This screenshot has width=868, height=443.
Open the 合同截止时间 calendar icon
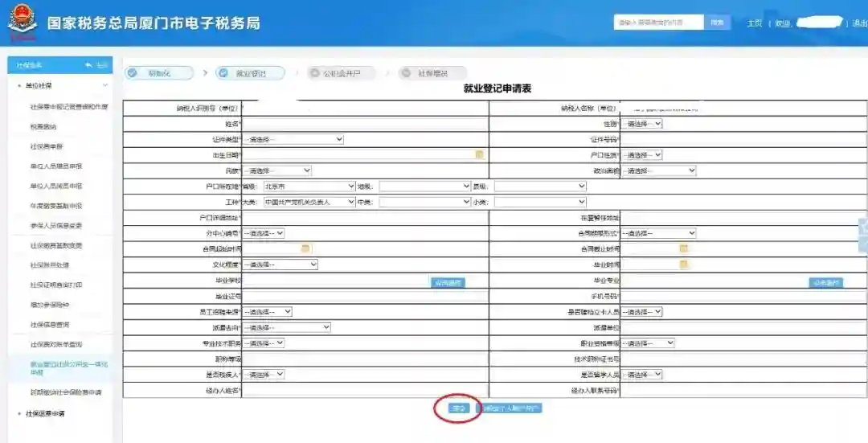click(684, 248)
